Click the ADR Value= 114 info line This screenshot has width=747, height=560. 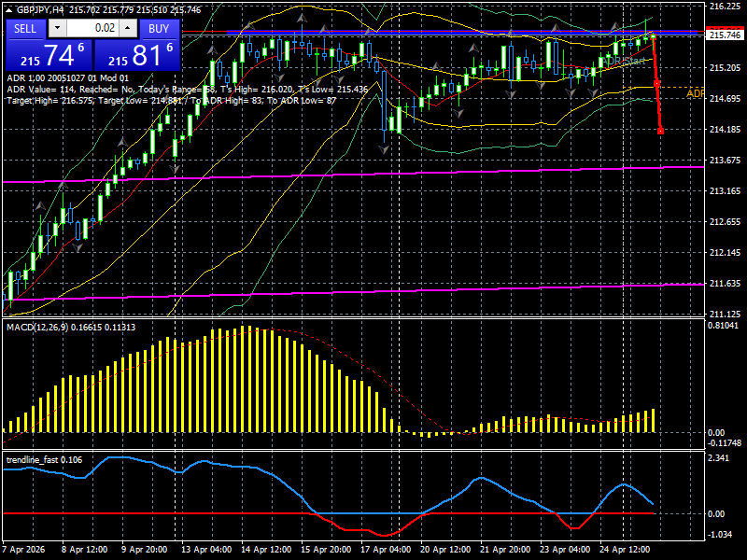[188, 90]
